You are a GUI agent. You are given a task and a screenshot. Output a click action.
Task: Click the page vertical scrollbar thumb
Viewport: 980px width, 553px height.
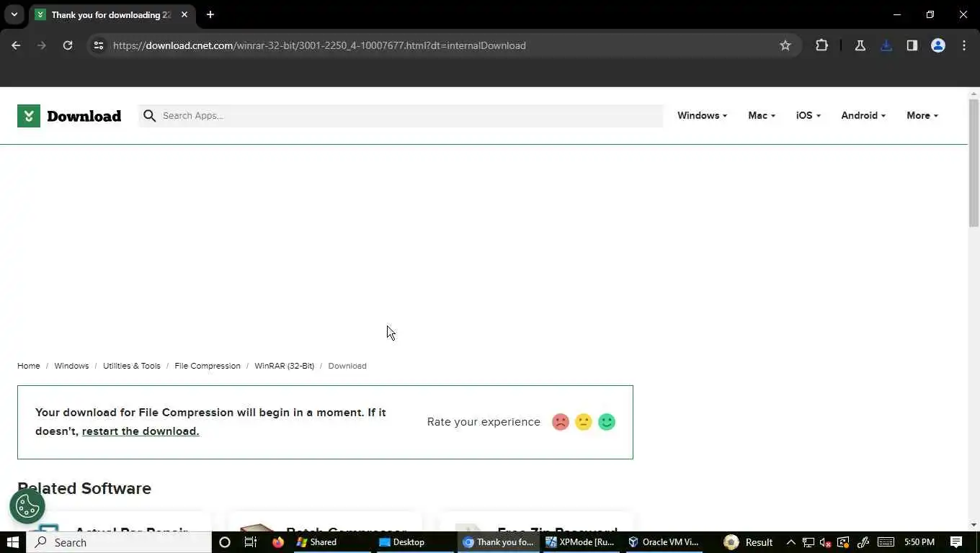click(x=974, y=163)
